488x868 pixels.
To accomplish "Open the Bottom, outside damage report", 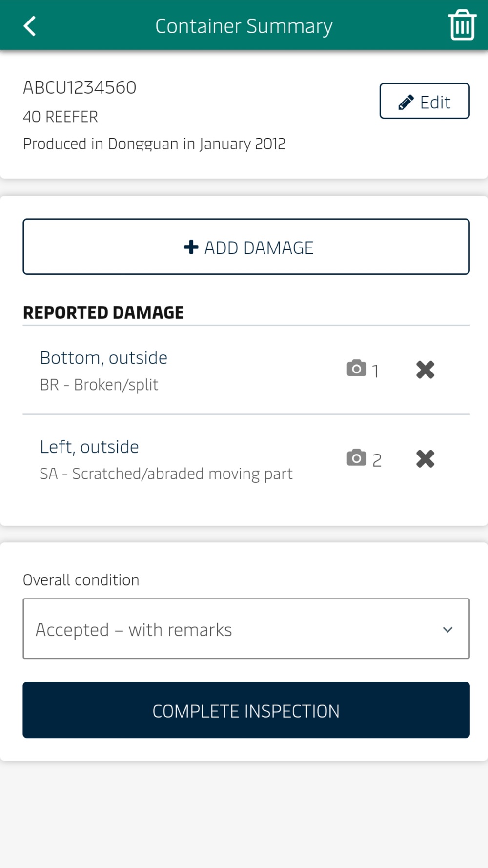I will (103, 358).
